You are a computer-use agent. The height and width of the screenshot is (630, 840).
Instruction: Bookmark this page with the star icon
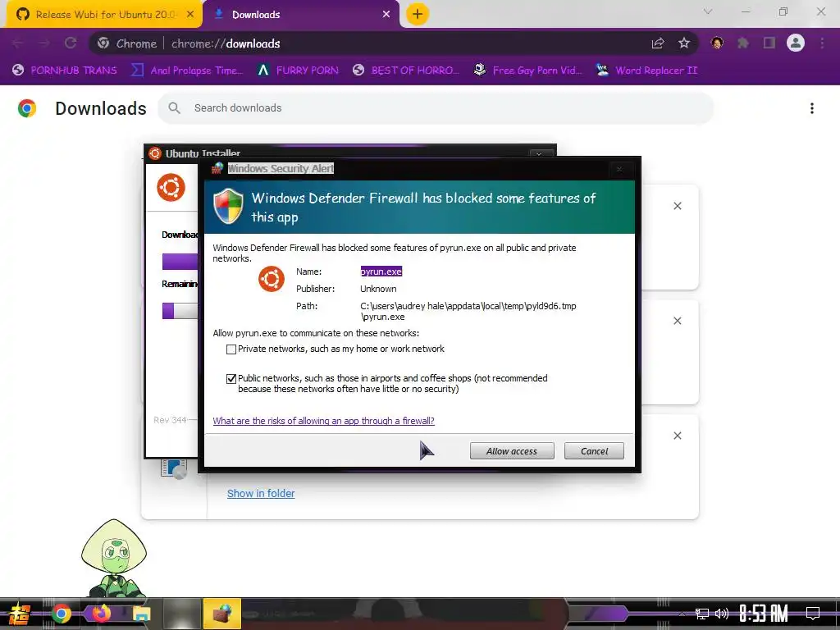(684, 43)
